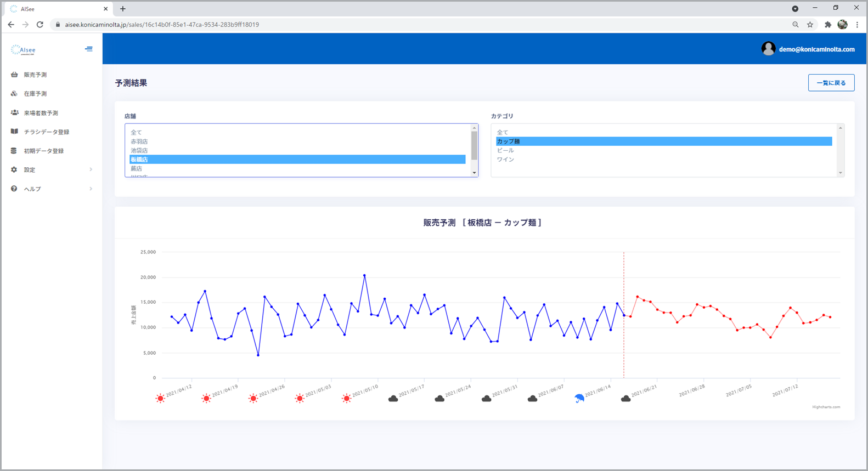Select ビール in the category list
Viewport: 868px width, 471px height.
pos(505,150)
